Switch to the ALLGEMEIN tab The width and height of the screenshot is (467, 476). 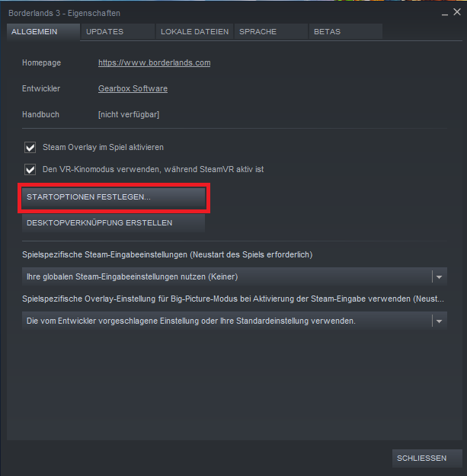[43, 32]
